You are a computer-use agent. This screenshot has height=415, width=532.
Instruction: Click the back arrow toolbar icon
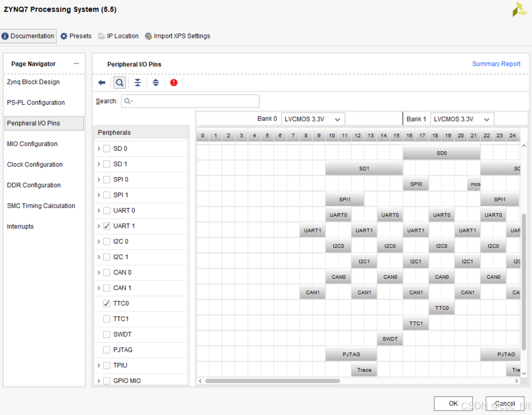102,83
